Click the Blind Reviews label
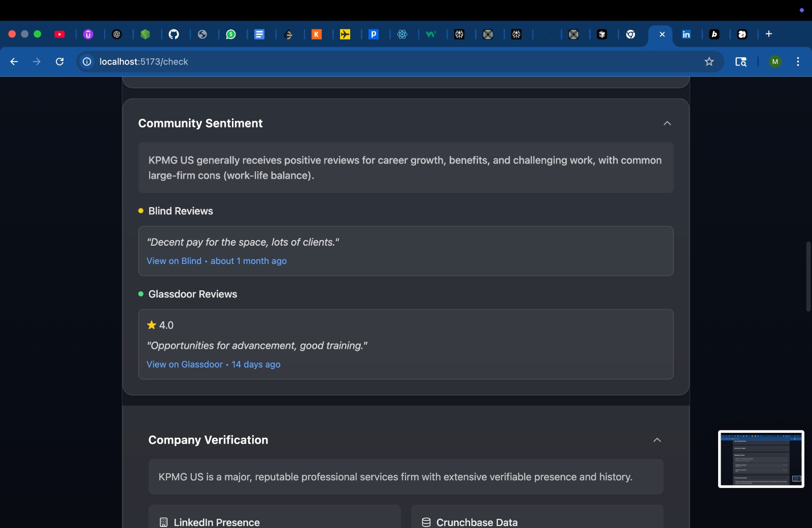Viewport: 812px width, 528px height. tap(181, 211)
